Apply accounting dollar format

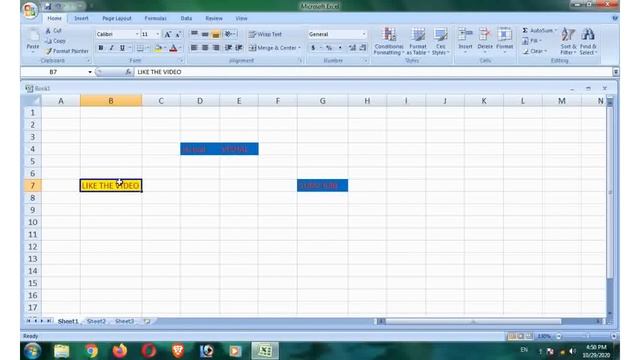tap(313, 48)
